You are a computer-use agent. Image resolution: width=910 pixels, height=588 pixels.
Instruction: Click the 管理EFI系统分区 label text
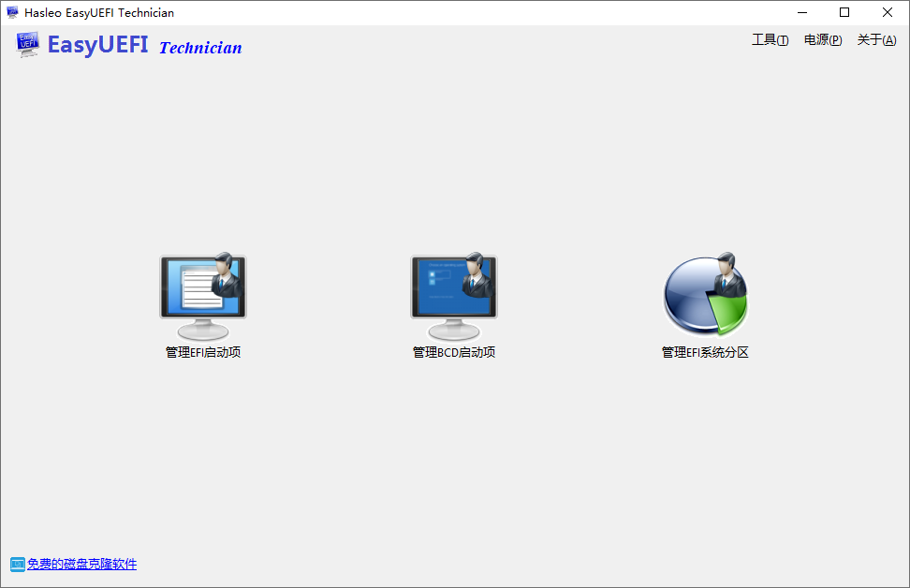click(705, 352)
